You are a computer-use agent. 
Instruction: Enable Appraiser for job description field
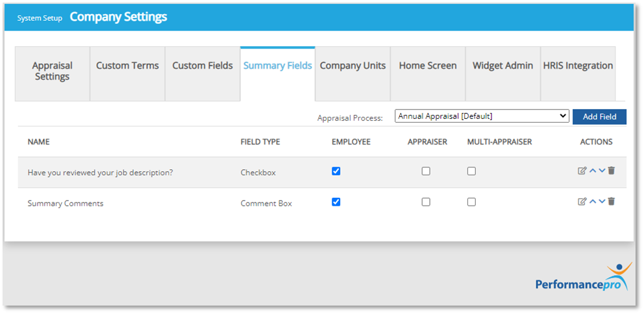[x=426, y=171]
